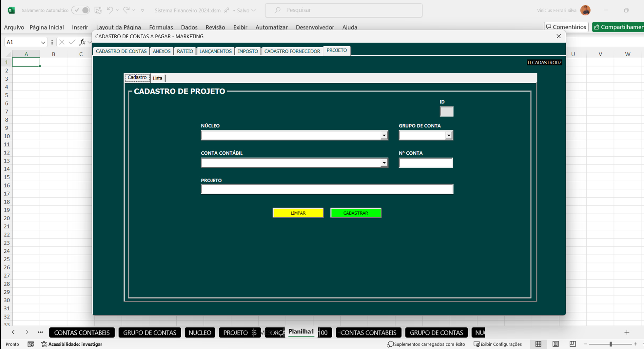The width and height of the screenshot is (644, 349).
Task: Click the Compartilhamento button
Action: (618, 27)
